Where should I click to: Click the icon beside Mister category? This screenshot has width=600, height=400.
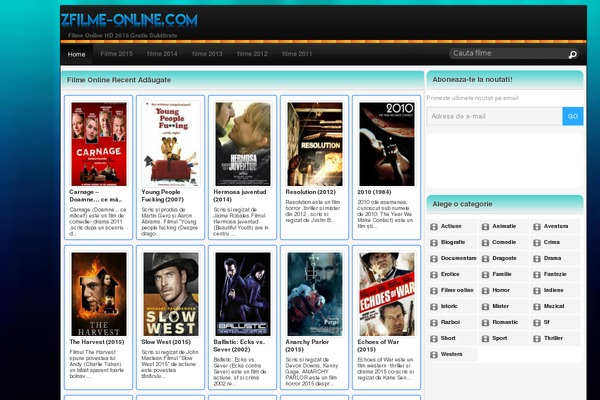tap(485, 307)
